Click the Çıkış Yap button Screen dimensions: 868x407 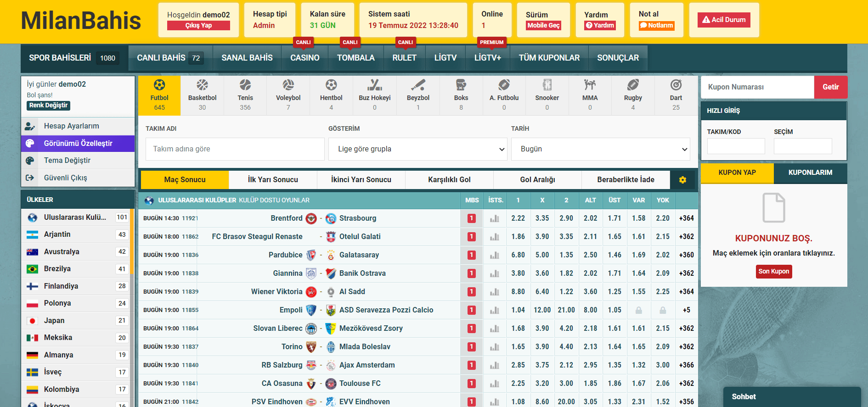pyautogui.click(x=198, y=26)
